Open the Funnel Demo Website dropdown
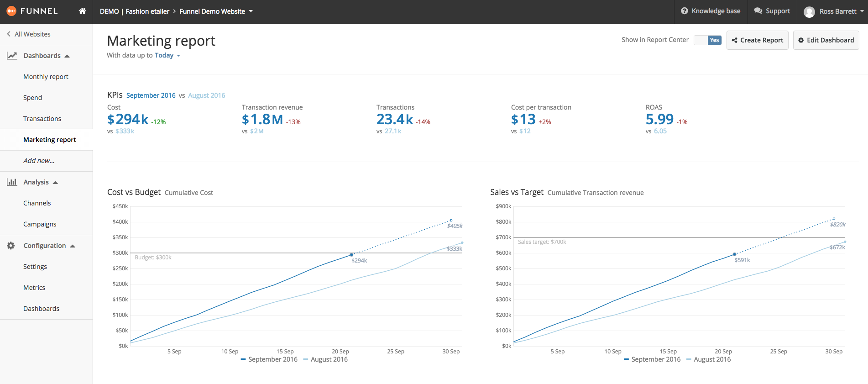 tap(216, 11)
